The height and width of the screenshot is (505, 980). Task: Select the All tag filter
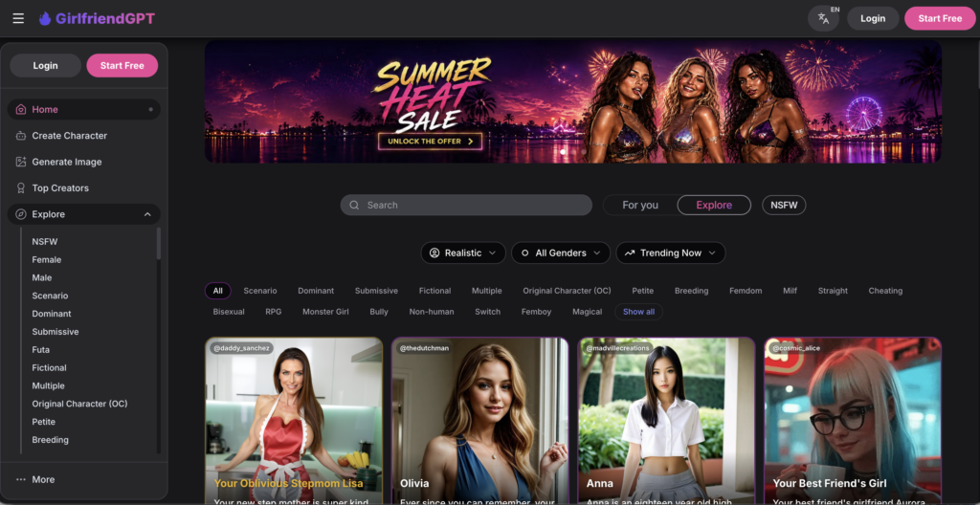click(217, 291)
